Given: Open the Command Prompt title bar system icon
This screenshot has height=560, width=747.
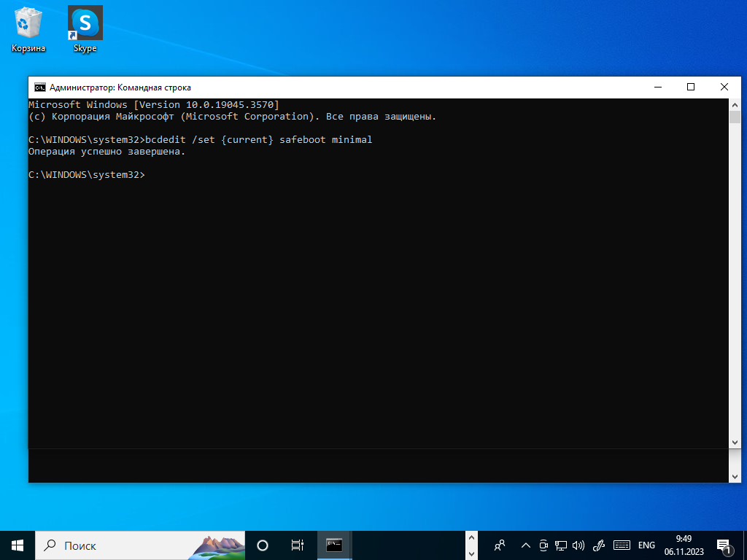Looking at the screenshot, I should [x=40, y=87].
